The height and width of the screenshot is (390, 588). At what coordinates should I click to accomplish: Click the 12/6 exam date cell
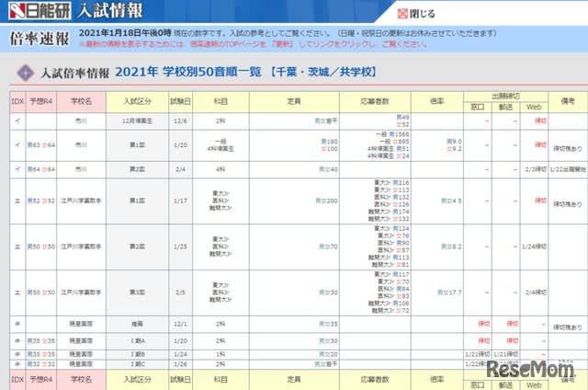[180, 120]
